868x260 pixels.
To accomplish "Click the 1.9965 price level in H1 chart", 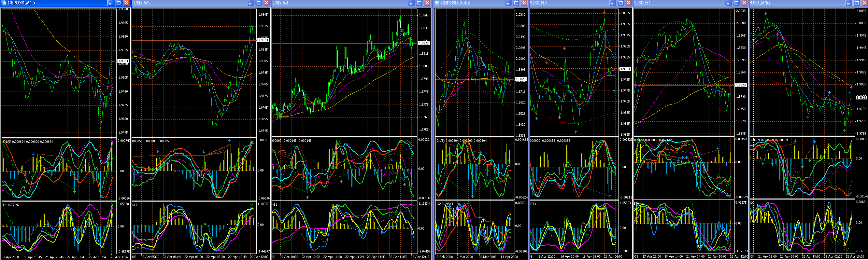I will tap(741, 36).
